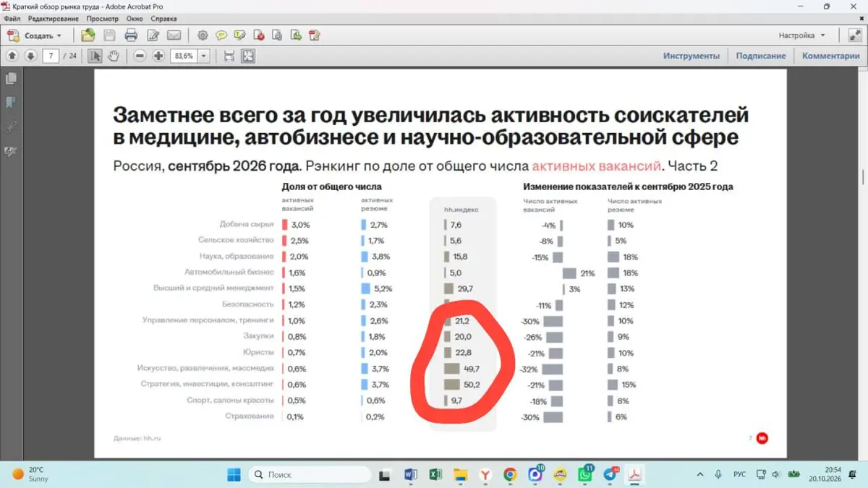Open the zoom percentage dropdown arrow
The image size is (868, 488).
tap(204, 56)
